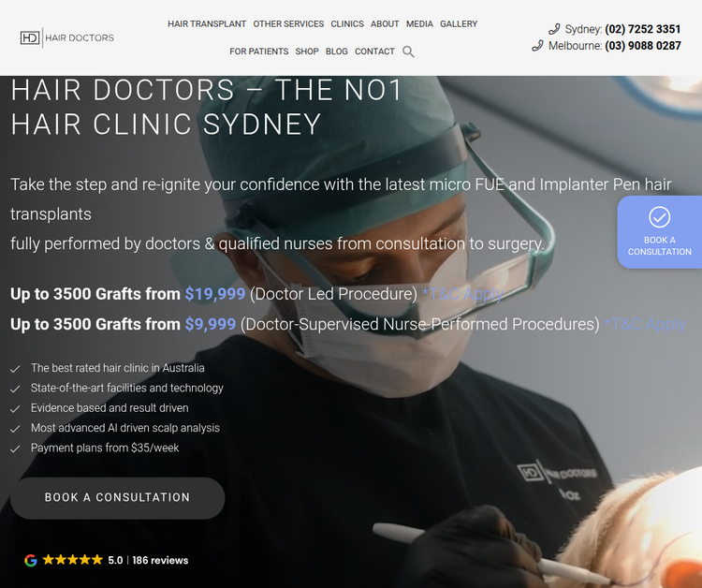Viewport: 702px width, 588px height.
Task: Open the Hair Transplant menu
Action: click(207, 23)
